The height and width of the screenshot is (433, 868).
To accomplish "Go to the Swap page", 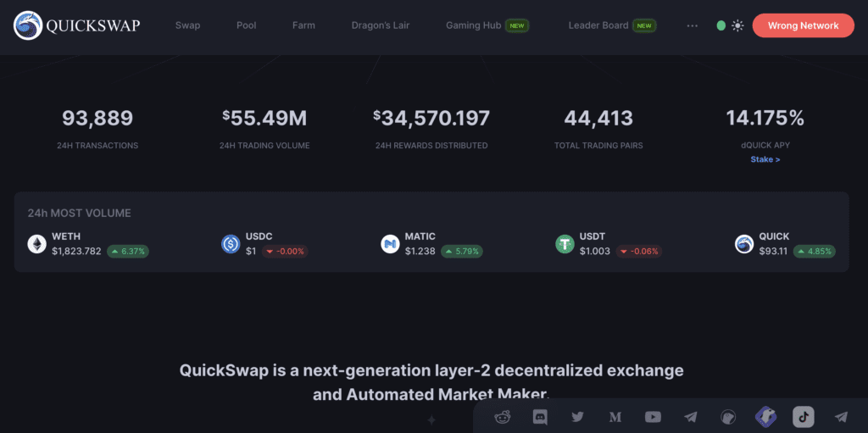I will point(187,25).
